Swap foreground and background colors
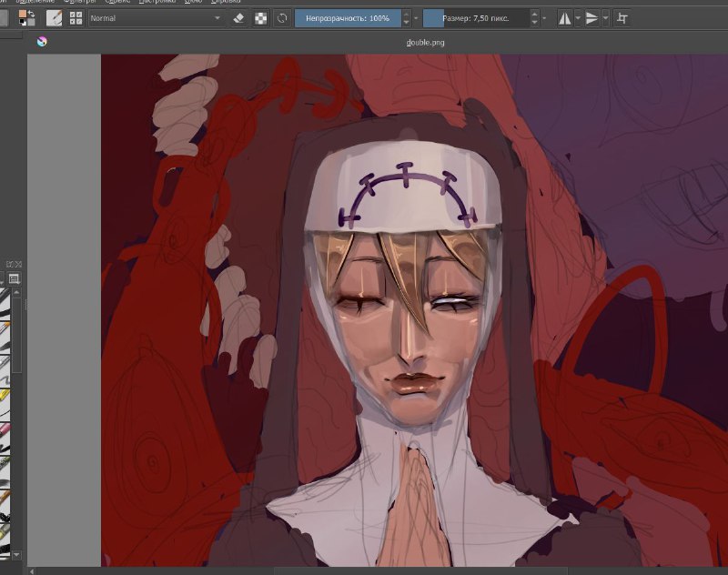The width and height of the screenshot is (728, 575). pyautogui.click(x=31, y=14)
